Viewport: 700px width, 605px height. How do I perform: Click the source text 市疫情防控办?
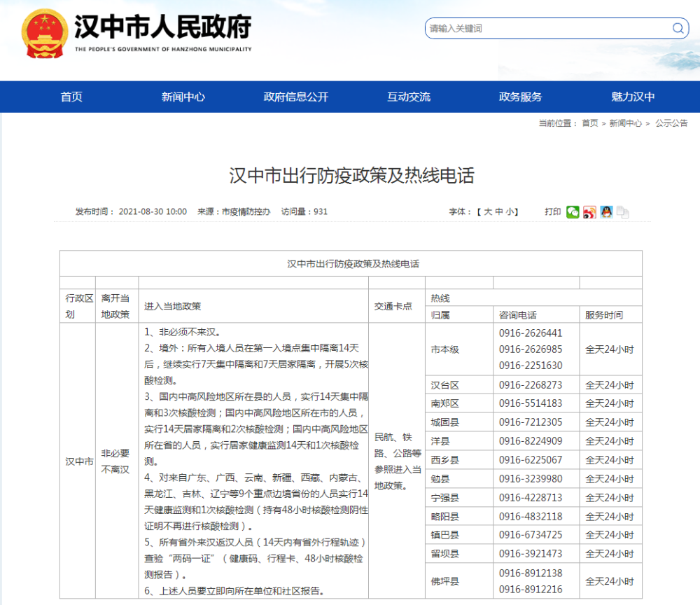click(246, 211)
